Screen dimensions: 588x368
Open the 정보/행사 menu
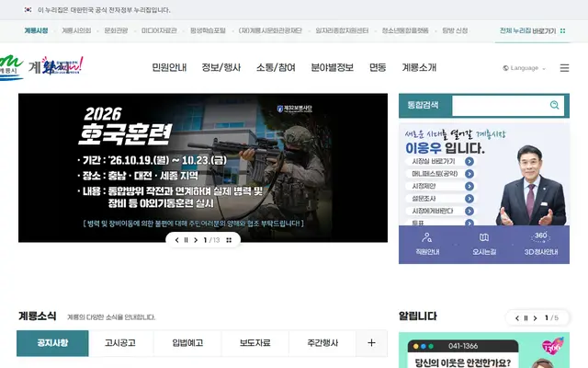(220, 67)
